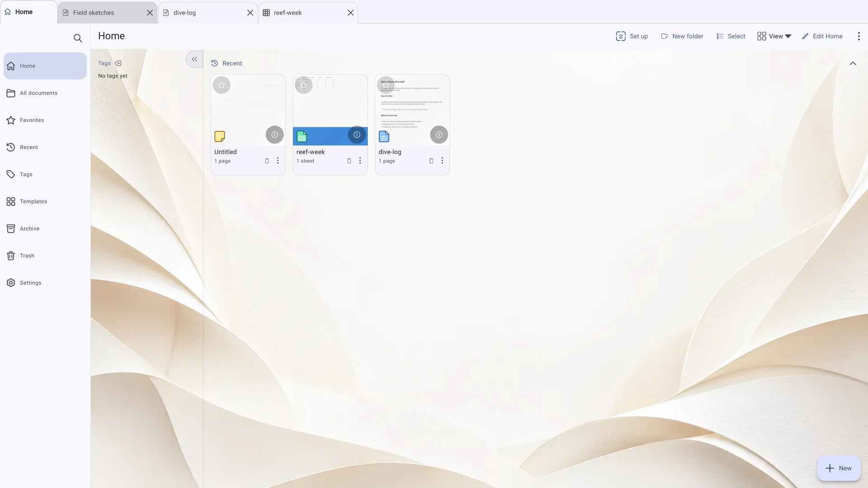Screen dimensions: 868x488
Task: Show info for Untitled document
Action: 275,135
